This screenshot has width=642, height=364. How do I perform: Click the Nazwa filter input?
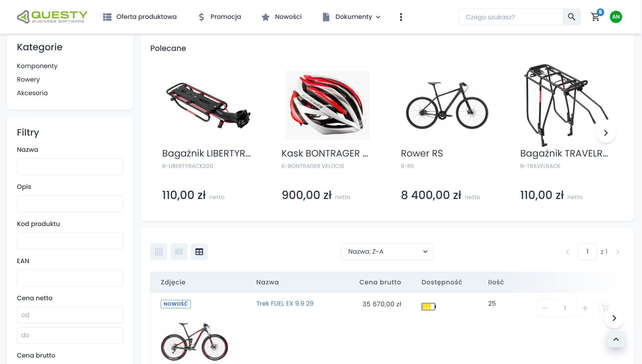click(x=70, y=167)
